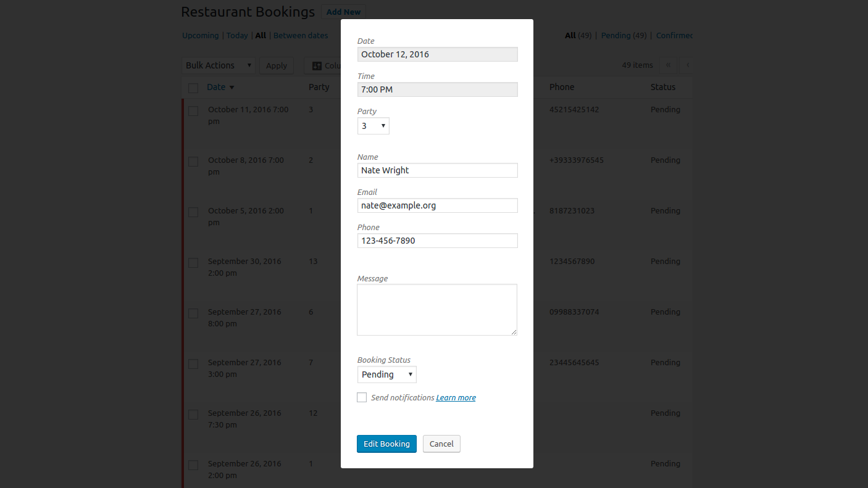Image resolution: width=868 pixels, height=488 pixels.
Task: Select the September 26, 2016 7:30 pm booking checkbox
Action: click(x=193, y=415)
